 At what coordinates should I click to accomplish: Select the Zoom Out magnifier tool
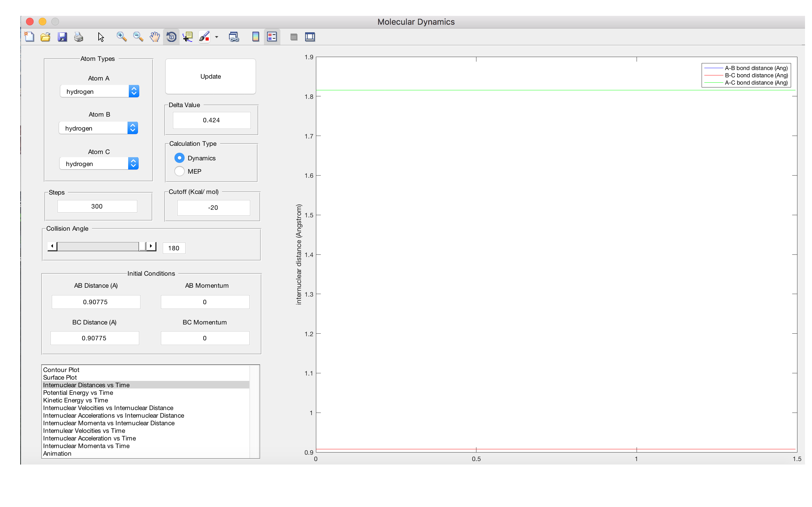[x=138, y=37]
